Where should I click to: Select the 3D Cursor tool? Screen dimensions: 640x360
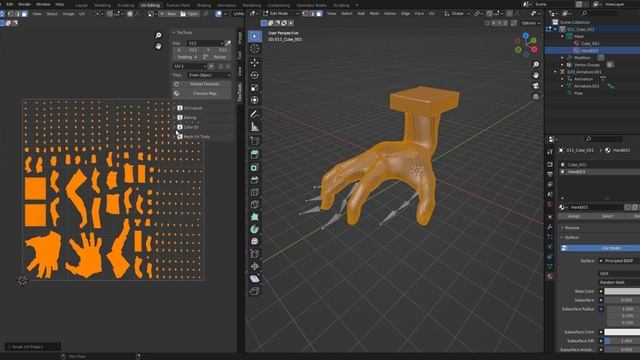click(x=255, y=49)
